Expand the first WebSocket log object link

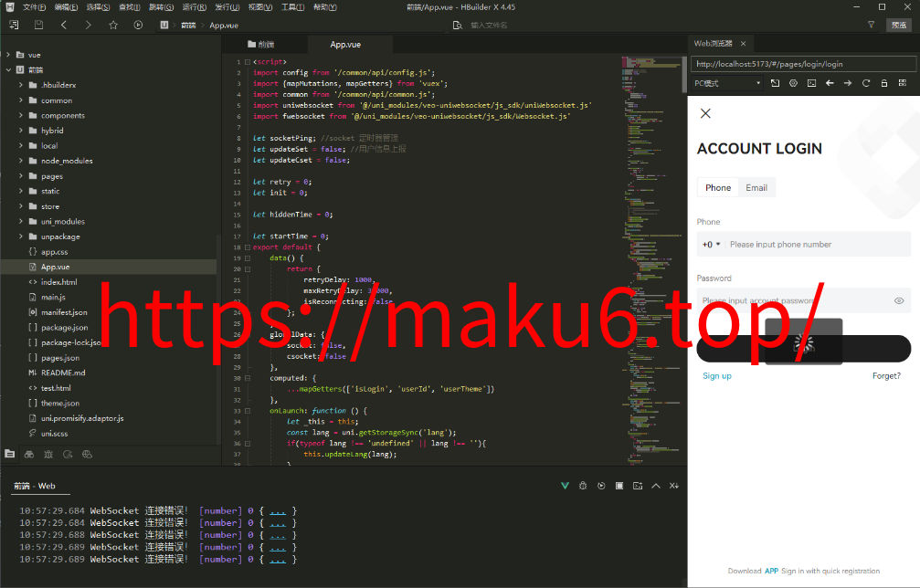coord(278,510)
